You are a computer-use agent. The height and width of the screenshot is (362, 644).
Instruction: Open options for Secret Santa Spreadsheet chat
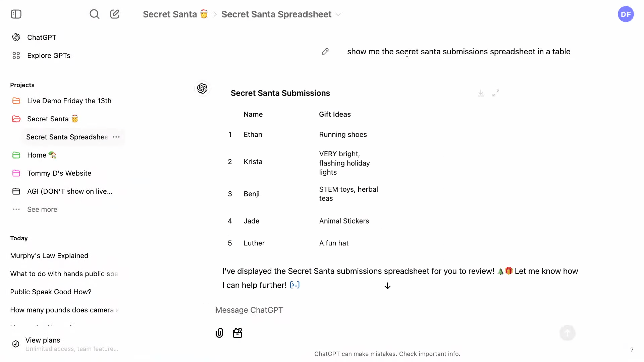pyautogui.click(x=116, y=137)
